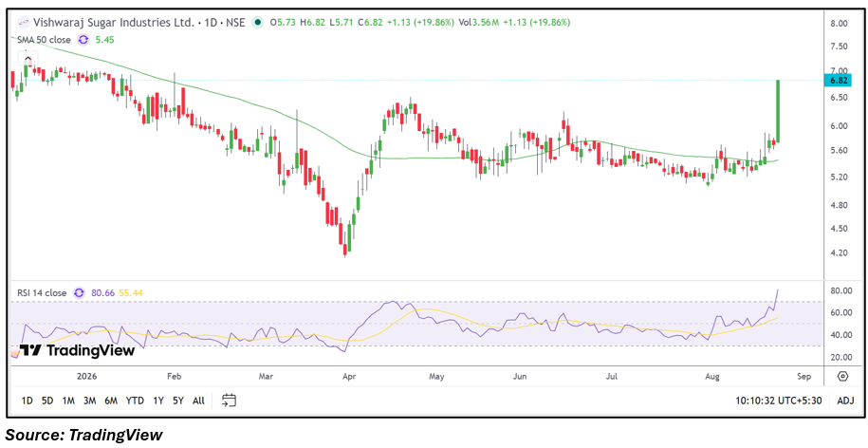
Task: Click the RSI 14 indicator settings icon
Action: [x=79, y=293]
